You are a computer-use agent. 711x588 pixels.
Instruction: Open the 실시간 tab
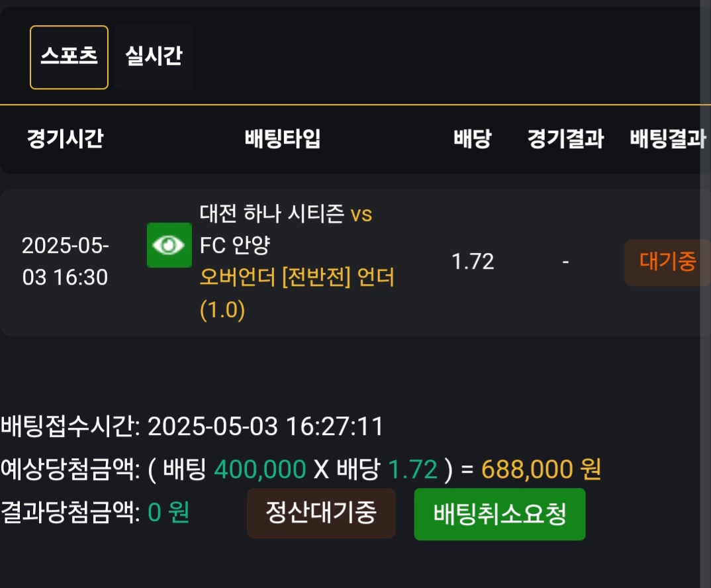click(x=154, y=57)
